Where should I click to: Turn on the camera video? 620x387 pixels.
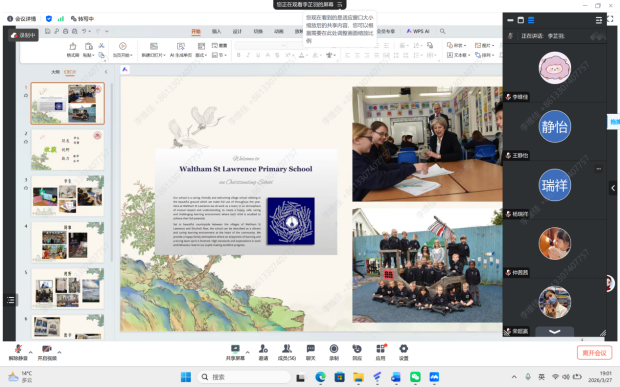(x=47, y=352)
